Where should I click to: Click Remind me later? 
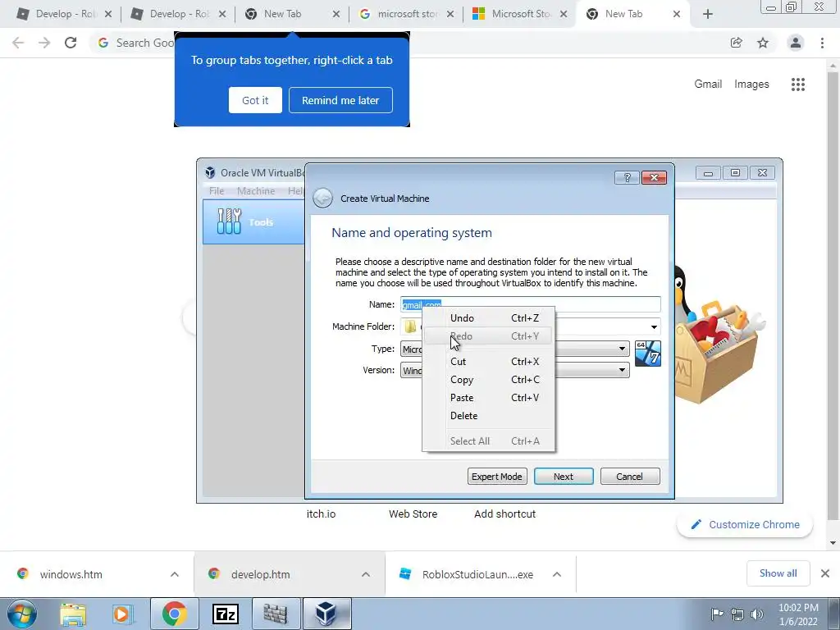coord(340,100)
